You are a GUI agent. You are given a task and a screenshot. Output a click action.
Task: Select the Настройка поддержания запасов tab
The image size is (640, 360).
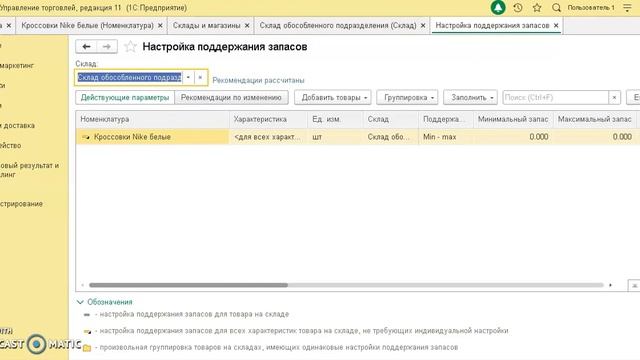[x=492, y=25]
